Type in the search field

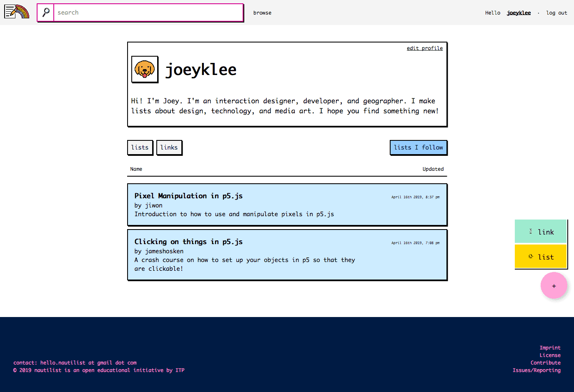148,12
